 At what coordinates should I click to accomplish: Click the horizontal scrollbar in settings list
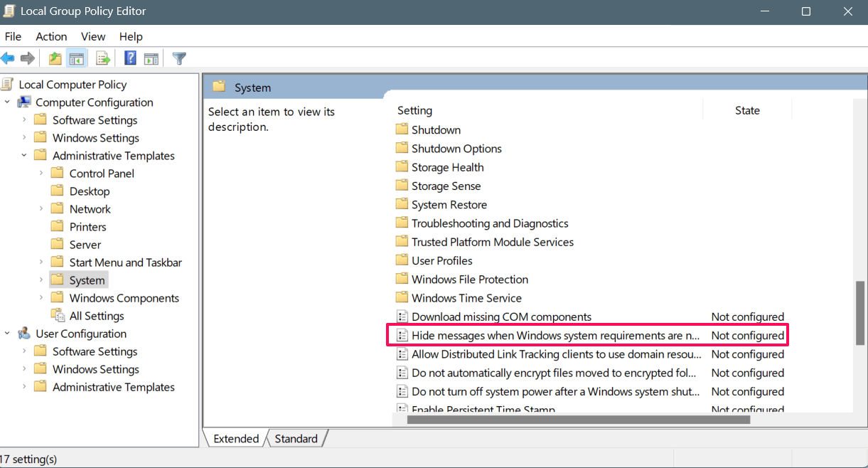[578, 420]
